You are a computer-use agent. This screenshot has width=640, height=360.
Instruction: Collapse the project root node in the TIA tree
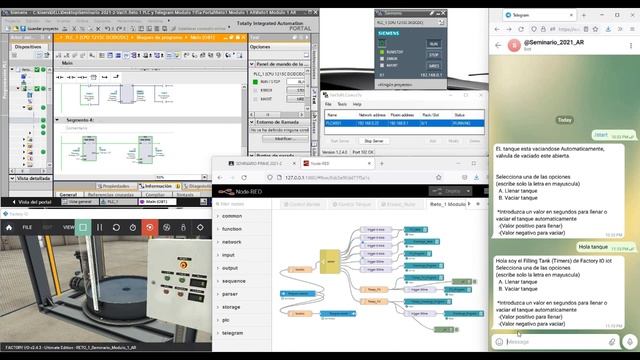point(12,69)
